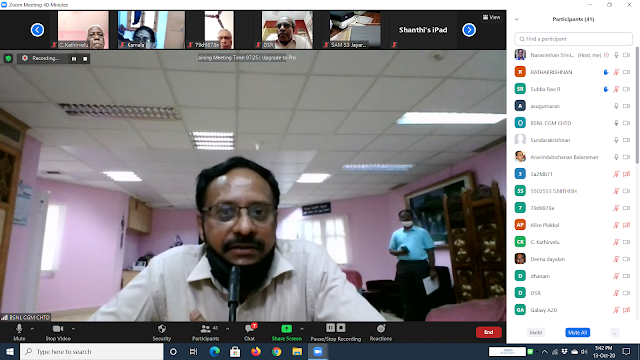Open Windows Start menu
This screenshot has width=640, height=360.
coord(10,351)
